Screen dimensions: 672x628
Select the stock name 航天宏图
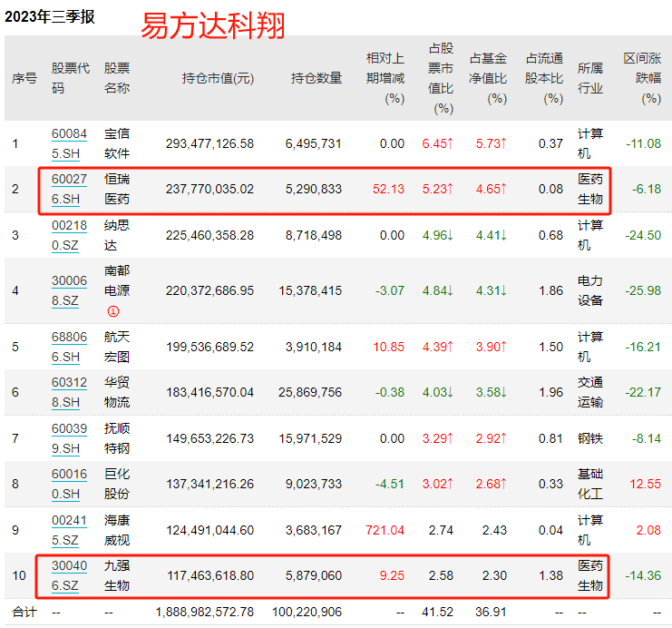coord(117,347)
